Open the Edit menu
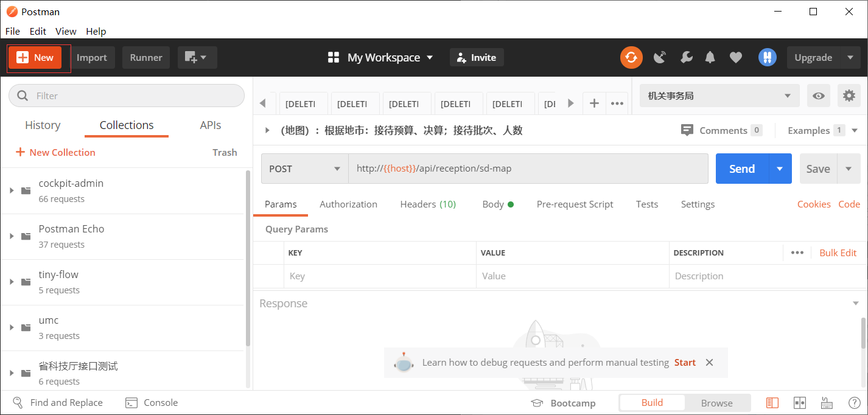868x415 pixels. [38, 31]
